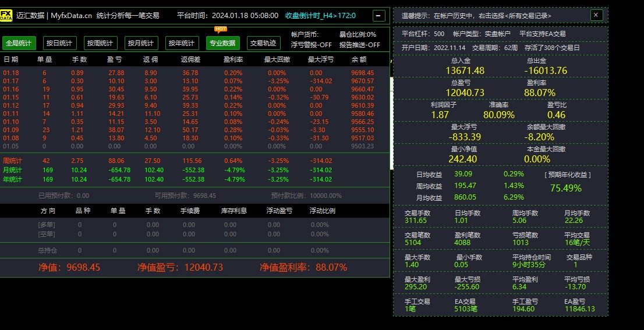The height and width of the screenshot is (330, 644).
Task: Switch to 按周统计 tab
Action: [x=101, y=43]
